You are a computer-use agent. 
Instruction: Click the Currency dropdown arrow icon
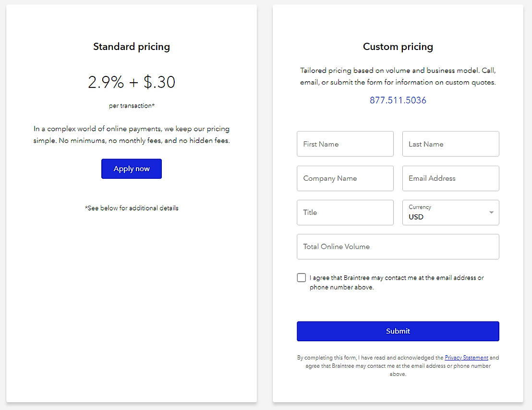click(x=491, y=212)
